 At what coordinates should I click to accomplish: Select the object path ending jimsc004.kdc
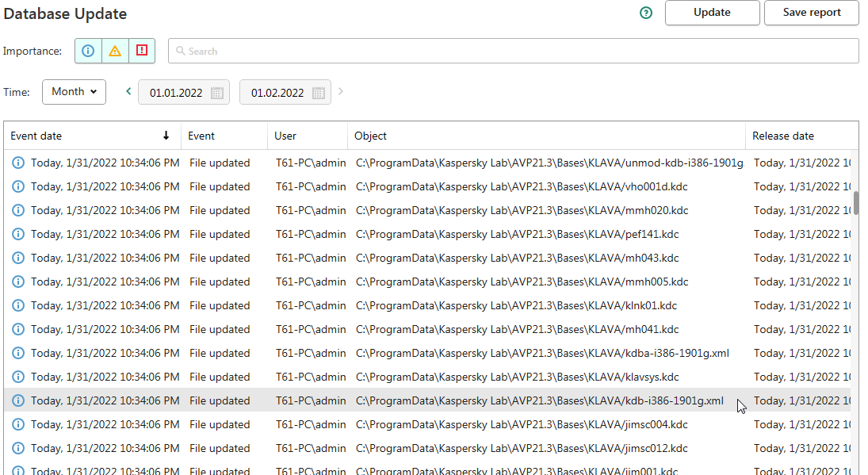pyautogui.click(x=522, y=424)
